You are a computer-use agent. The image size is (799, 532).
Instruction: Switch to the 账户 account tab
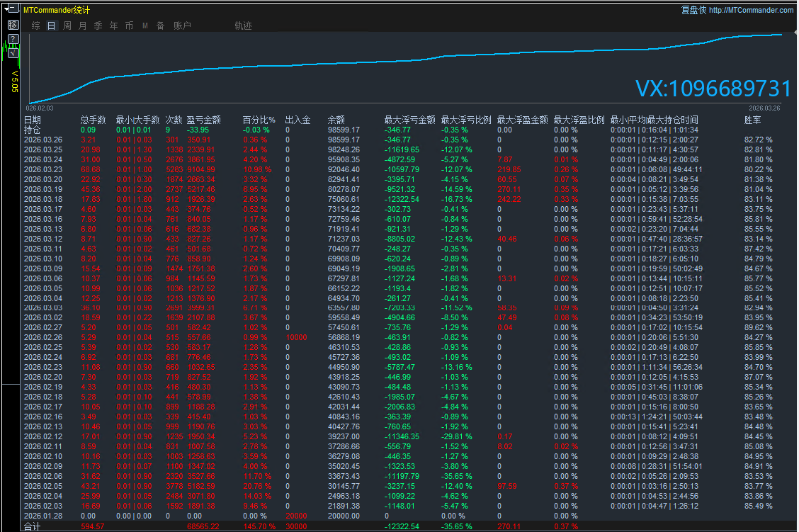pos(182,26)
